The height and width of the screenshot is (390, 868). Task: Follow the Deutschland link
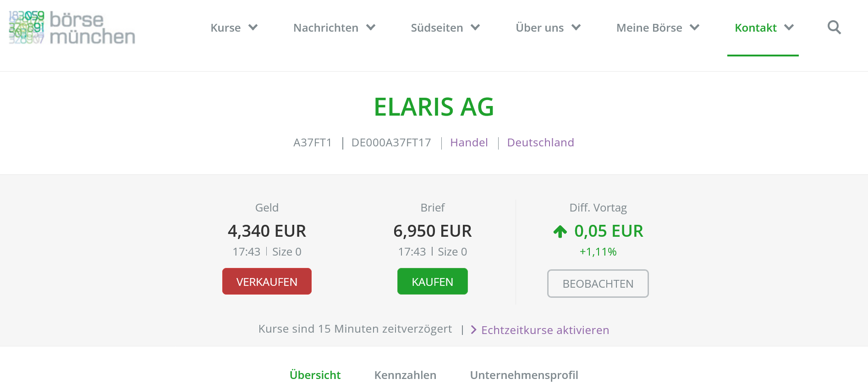[540, 143]
